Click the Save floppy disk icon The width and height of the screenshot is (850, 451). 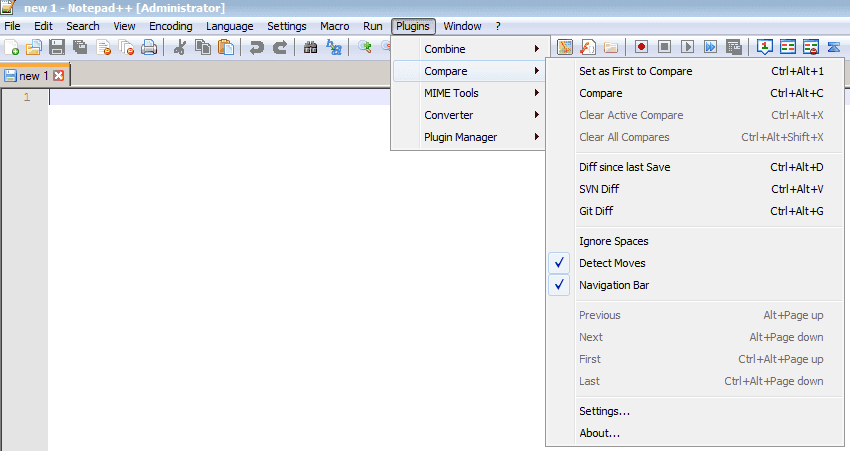pyautogui.click(x=57, y=48)
